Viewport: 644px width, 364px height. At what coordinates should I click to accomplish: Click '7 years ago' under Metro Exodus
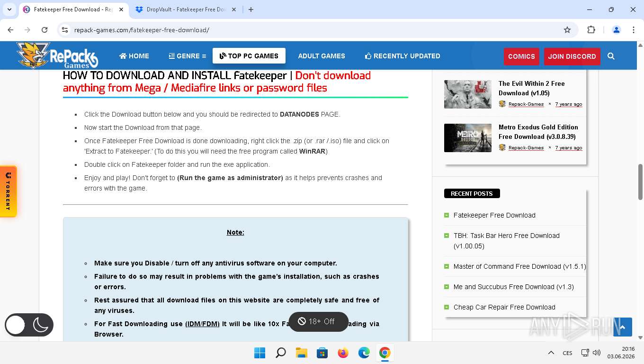pyautogui.click(x=569, y=148)
